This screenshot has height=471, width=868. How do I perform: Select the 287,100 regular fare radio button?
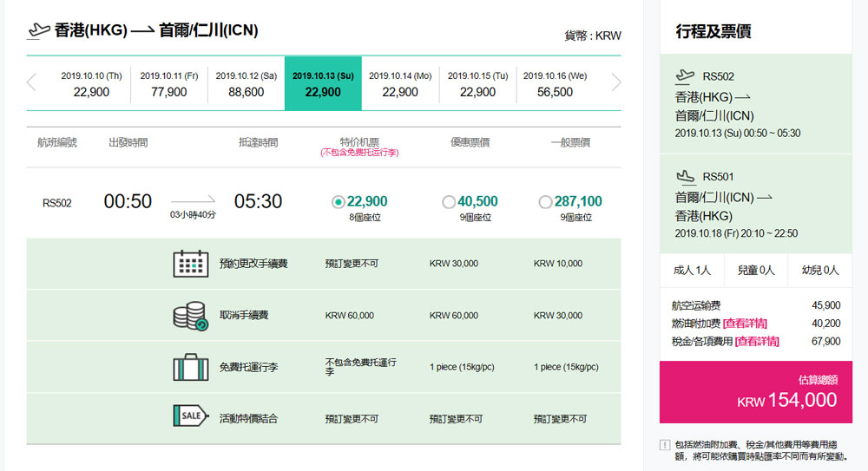[x=545, y=202]
